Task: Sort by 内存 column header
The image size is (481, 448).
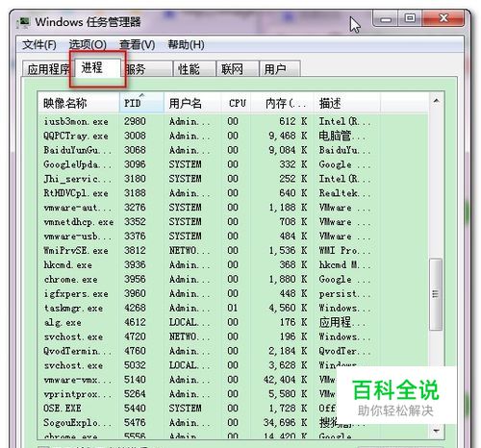Action: point(282,103)
